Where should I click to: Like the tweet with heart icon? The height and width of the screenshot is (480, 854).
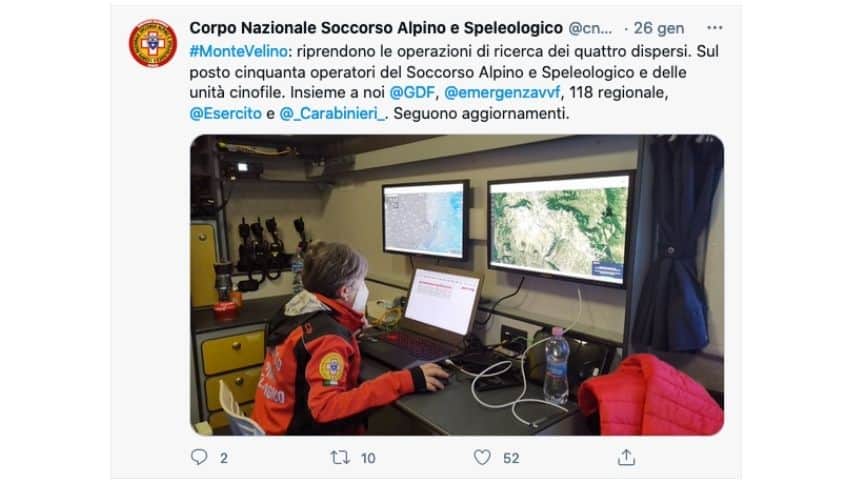pos(481,457)
